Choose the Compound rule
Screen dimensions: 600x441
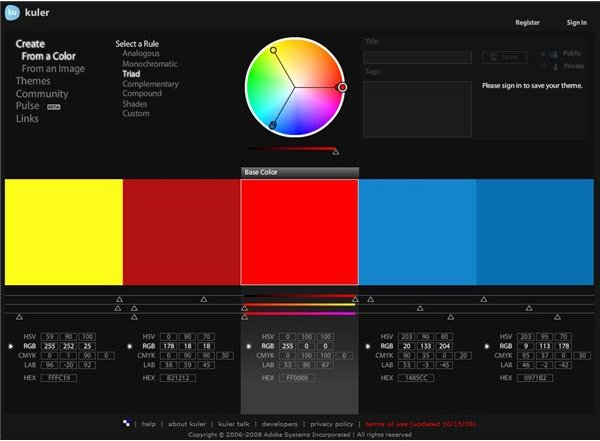pyautogui.click(x=142, y=93)
